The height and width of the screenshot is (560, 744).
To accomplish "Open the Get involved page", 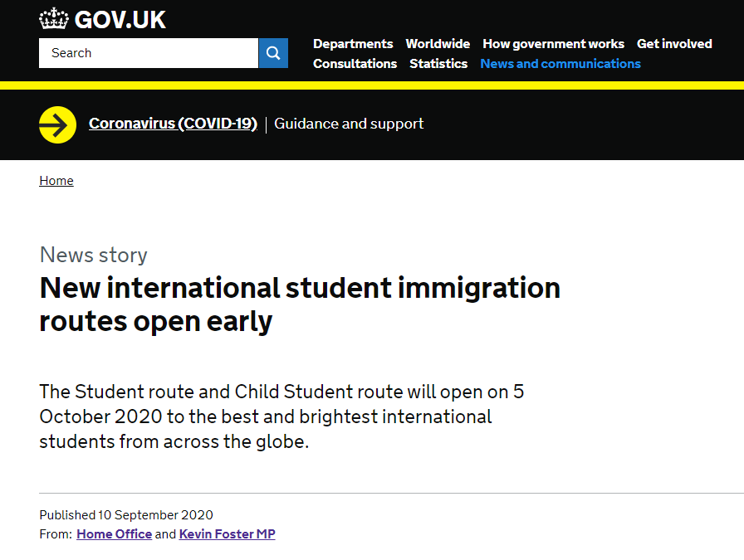I will [674, 44].
